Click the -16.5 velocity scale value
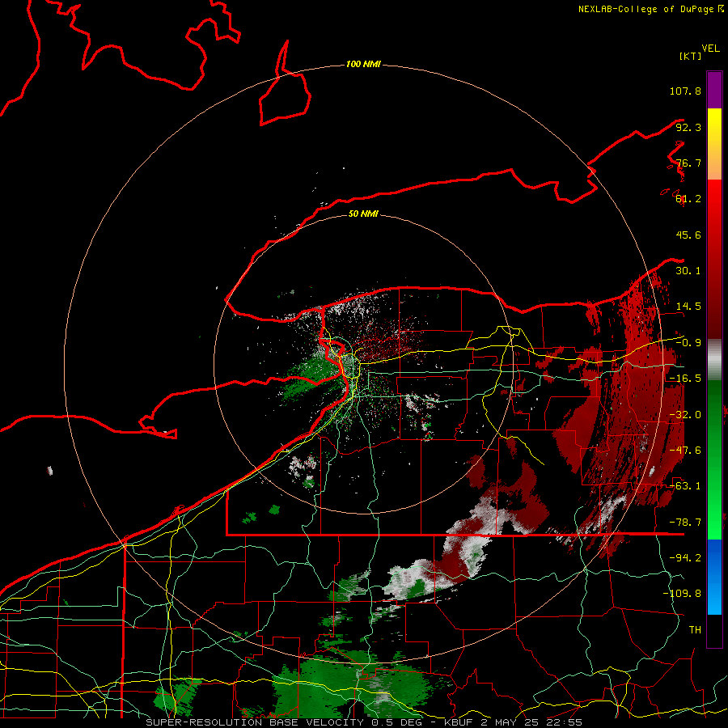The width and height of the screenshot is (728, 728). (685, 379)
